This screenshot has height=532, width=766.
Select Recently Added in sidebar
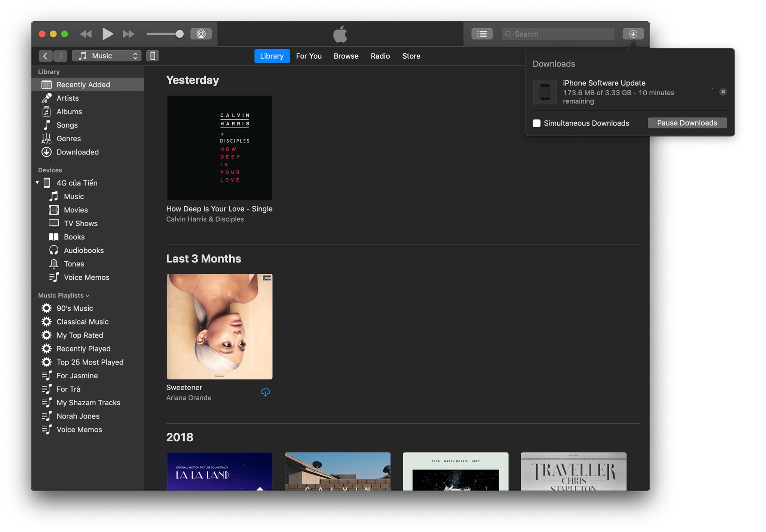point(88,84)
